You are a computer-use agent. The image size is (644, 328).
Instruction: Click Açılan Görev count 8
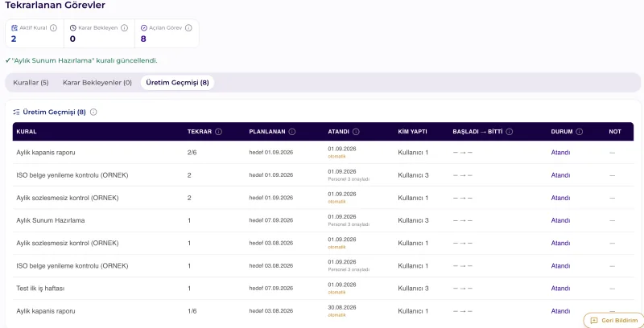coord(143,39)
